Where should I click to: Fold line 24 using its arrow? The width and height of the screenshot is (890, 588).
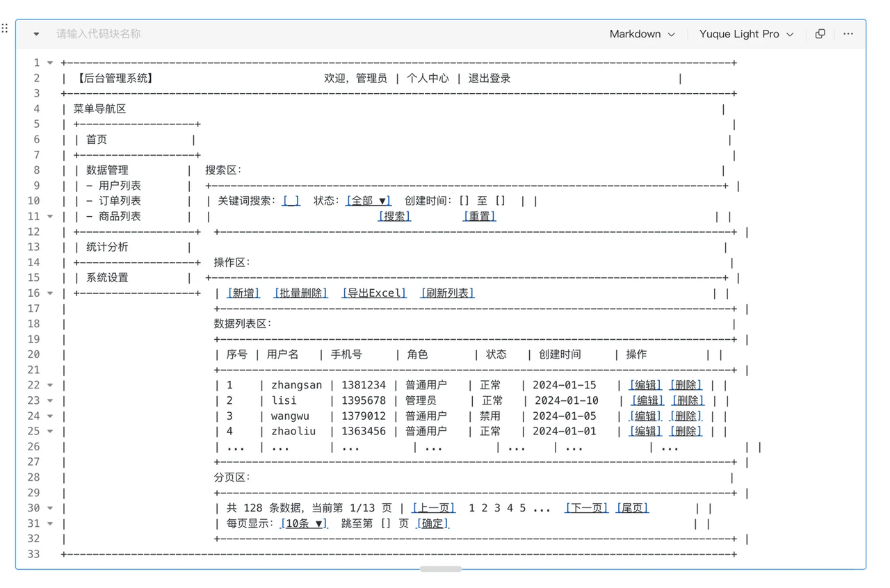tap(50, 416)
